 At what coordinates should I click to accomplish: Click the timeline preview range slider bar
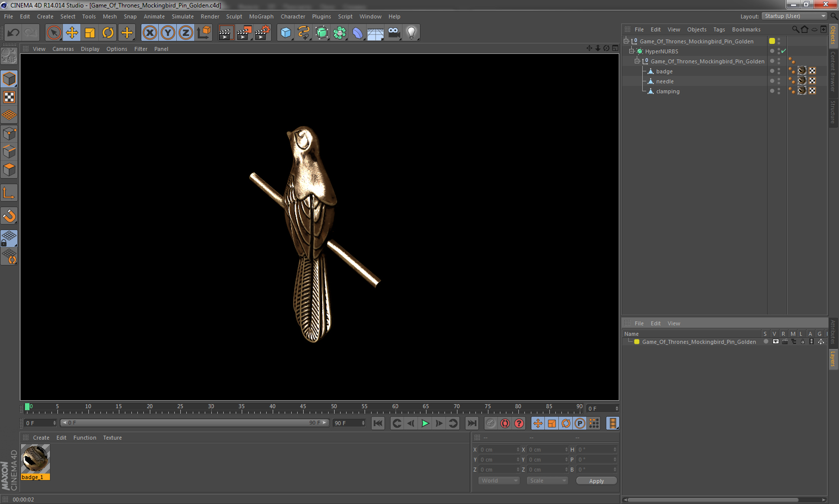coord(195,423)
